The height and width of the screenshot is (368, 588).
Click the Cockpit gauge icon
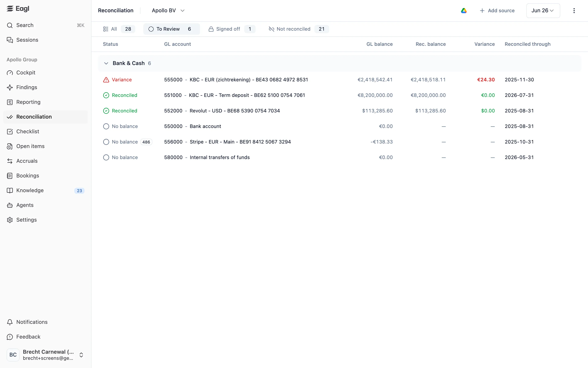point(10,73)
